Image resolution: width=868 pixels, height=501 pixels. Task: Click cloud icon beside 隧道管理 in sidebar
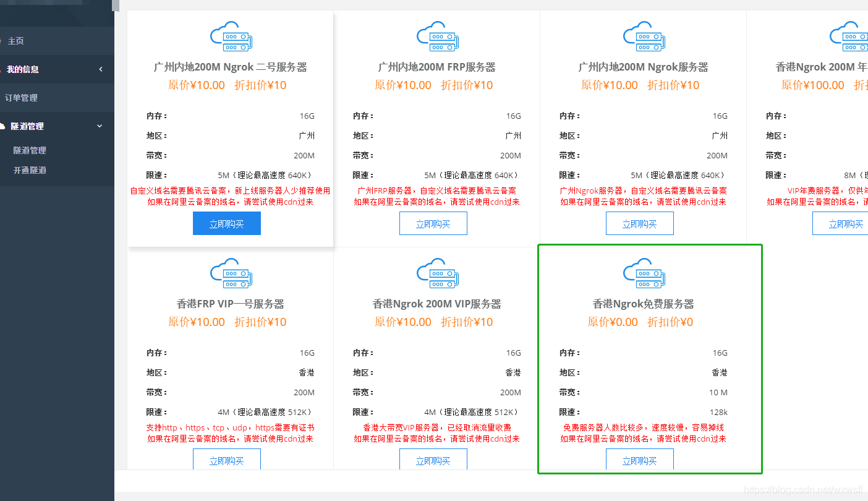[x=2, y=126]
